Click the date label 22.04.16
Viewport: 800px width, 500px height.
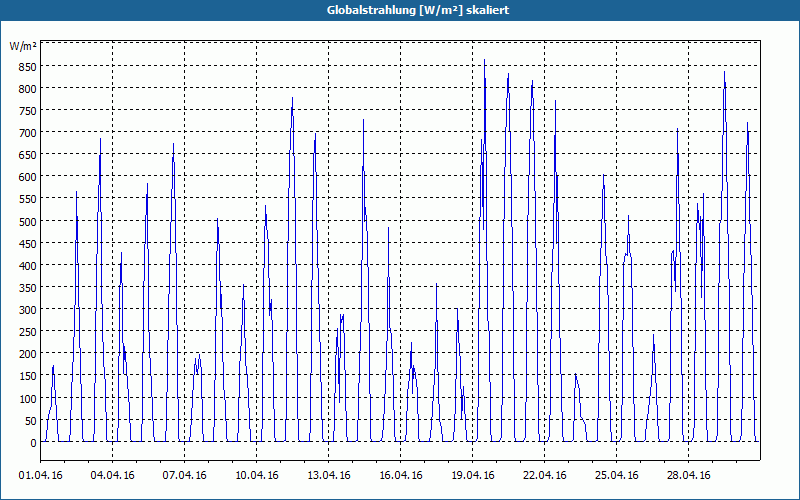click(x=545, y=476)
